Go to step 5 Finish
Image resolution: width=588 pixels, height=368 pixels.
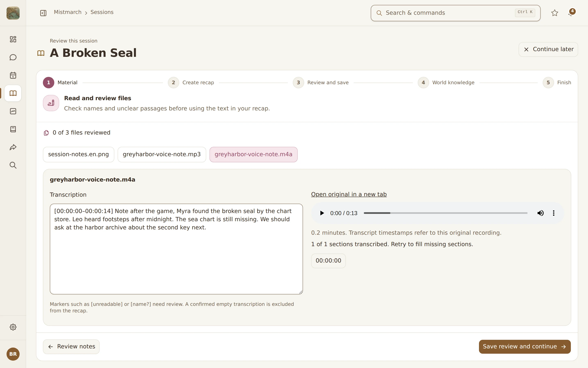[x=557, y=83]
